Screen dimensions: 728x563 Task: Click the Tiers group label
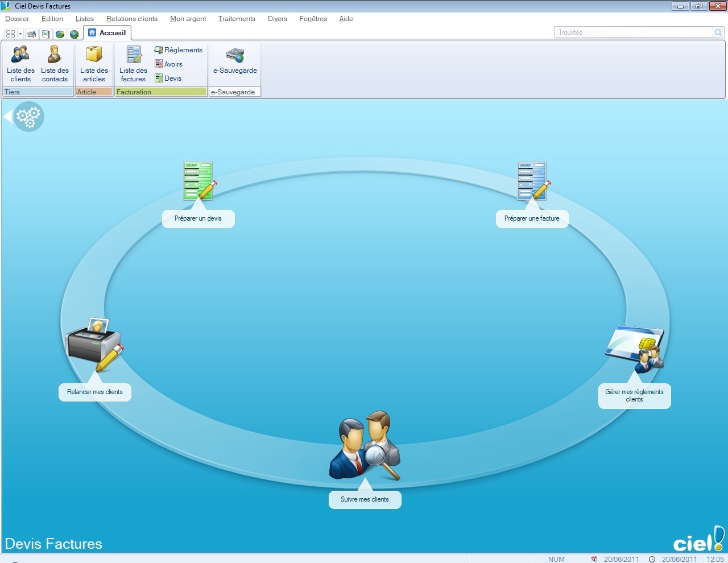[x=38, y=92]
